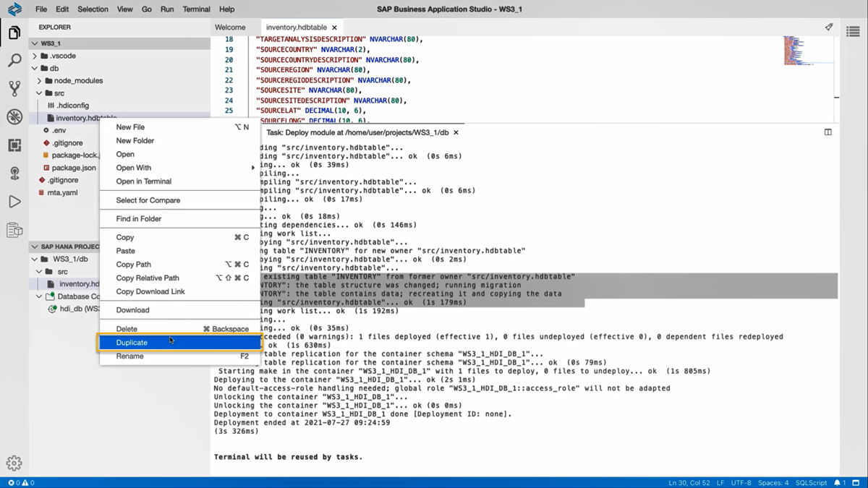
Task: Choose Rename from the context menu
Action: click(179, 356)
